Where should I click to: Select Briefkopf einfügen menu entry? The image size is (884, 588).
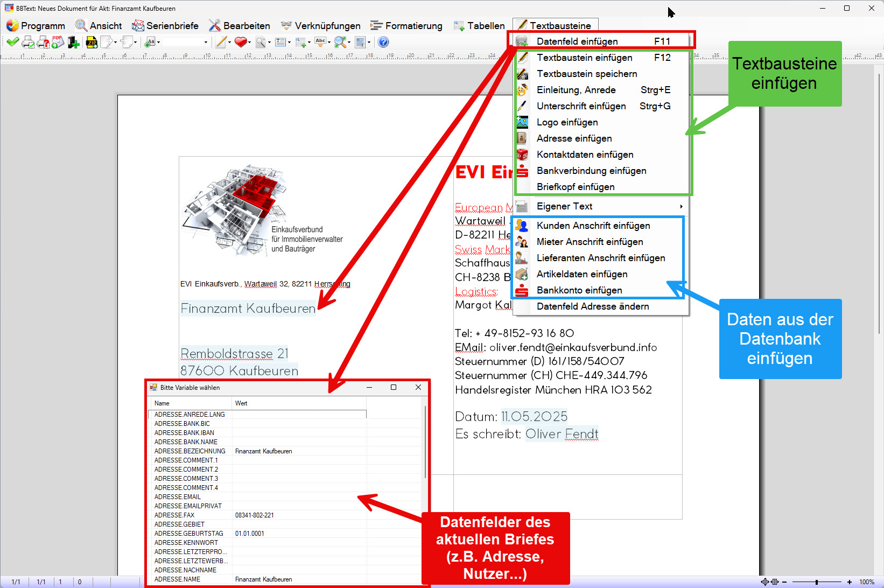[x=601, y=187]
